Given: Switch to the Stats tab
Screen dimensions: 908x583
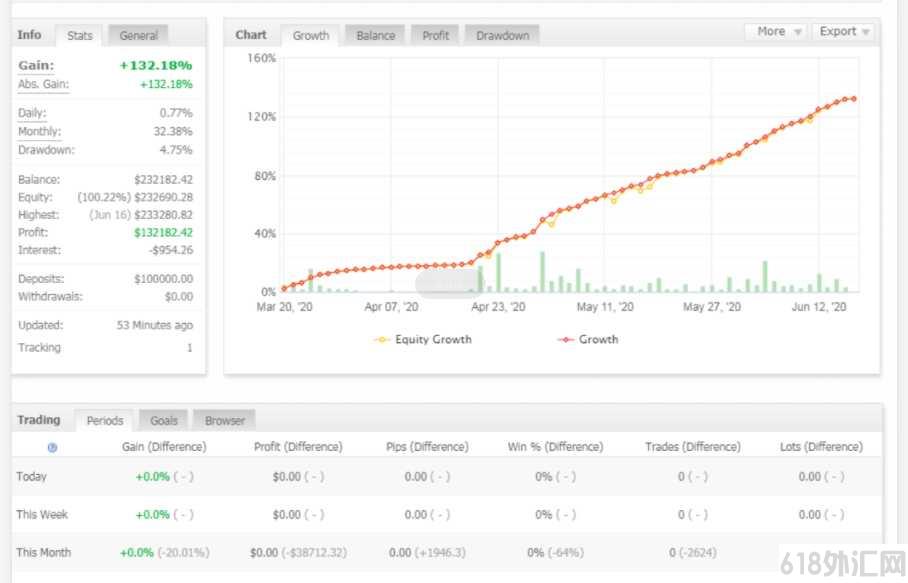Looking at the screenshot, I should [79, 36].
